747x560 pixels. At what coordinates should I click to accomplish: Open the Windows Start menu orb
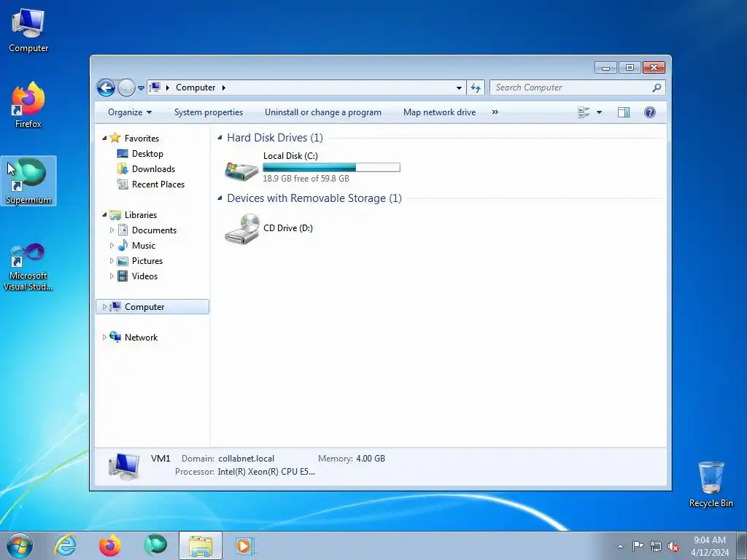pos(20,545)
